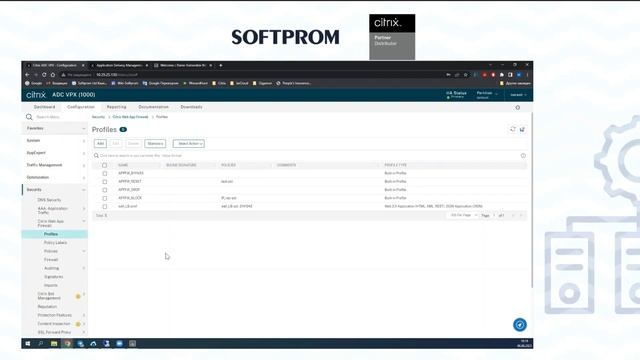640x360 pixels.
Task: Click the Chrome icon in the taskbar
Action: pyautogui.click(x=67, y=344)
